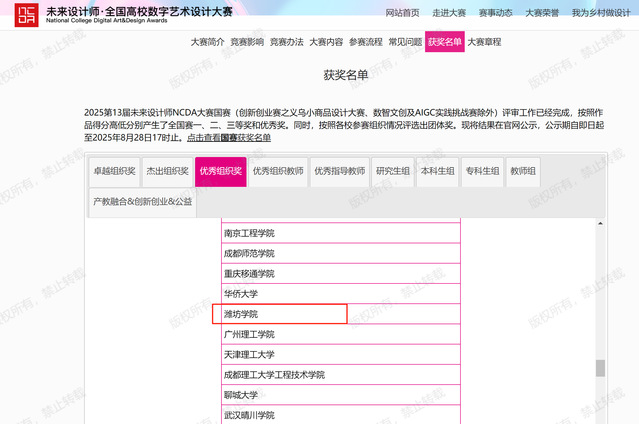
Task: Open 赛事动态 in the top navigation
Action: pyautogui.click(x=494, y=13)
